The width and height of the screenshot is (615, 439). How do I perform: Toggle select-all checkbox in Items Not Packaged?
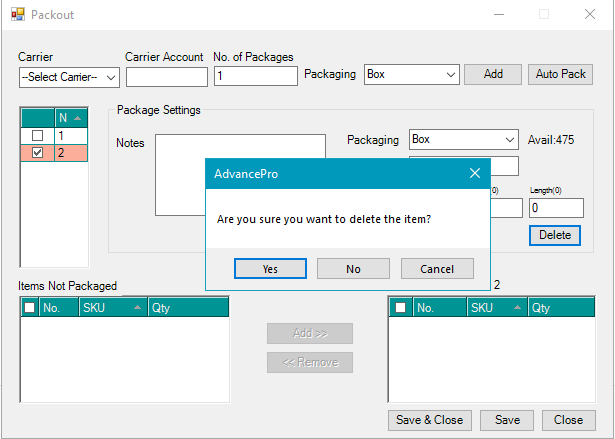point(30,308)
